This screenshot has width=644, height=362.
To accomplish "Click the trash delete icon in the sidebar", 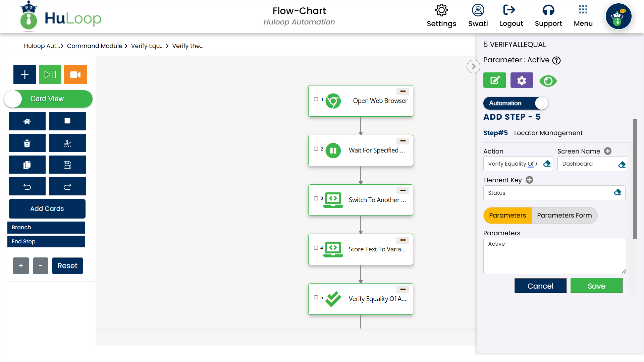I will (x=27, y=143).
